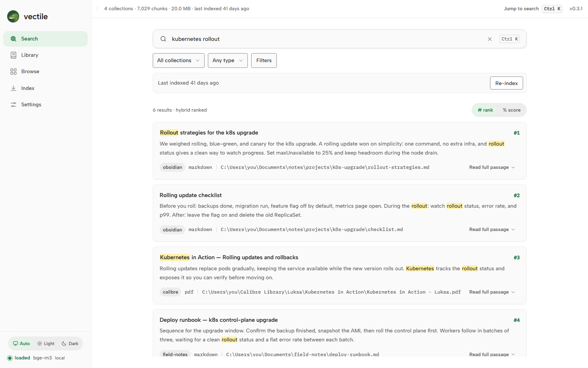588x368 pixels.
Task: Open result Kubernetes in Action rolling updates
Action: click(x=229, y=257)
